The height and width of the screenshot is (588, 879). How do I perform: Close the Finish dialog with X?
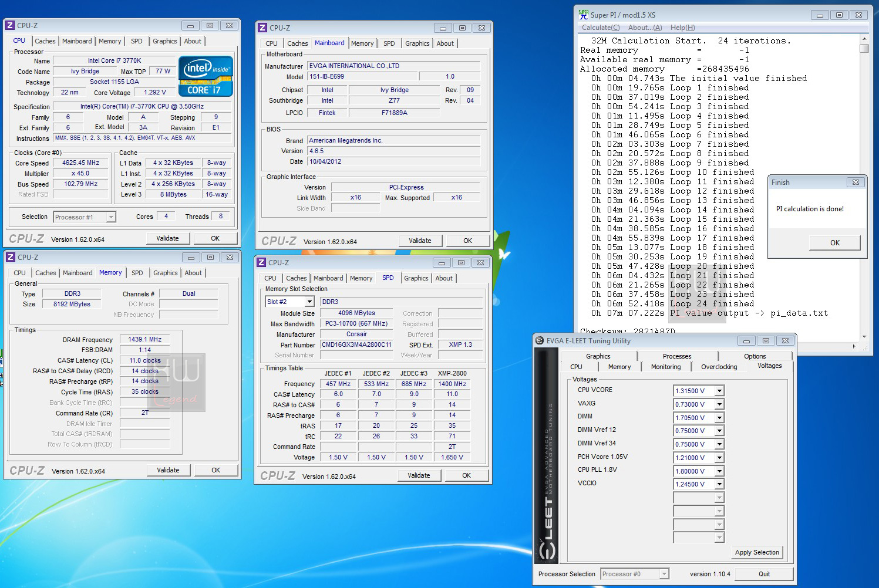856,183
